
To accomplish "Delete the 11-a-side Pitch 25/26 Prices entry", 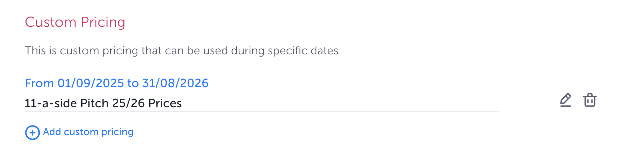I will tap(590, 100).
